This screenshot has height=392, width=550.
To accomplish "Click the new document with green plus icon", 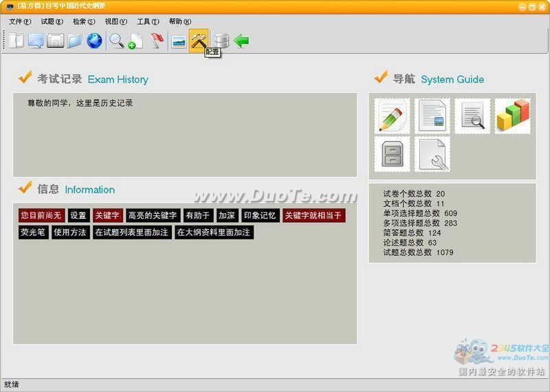I will 135,41.
